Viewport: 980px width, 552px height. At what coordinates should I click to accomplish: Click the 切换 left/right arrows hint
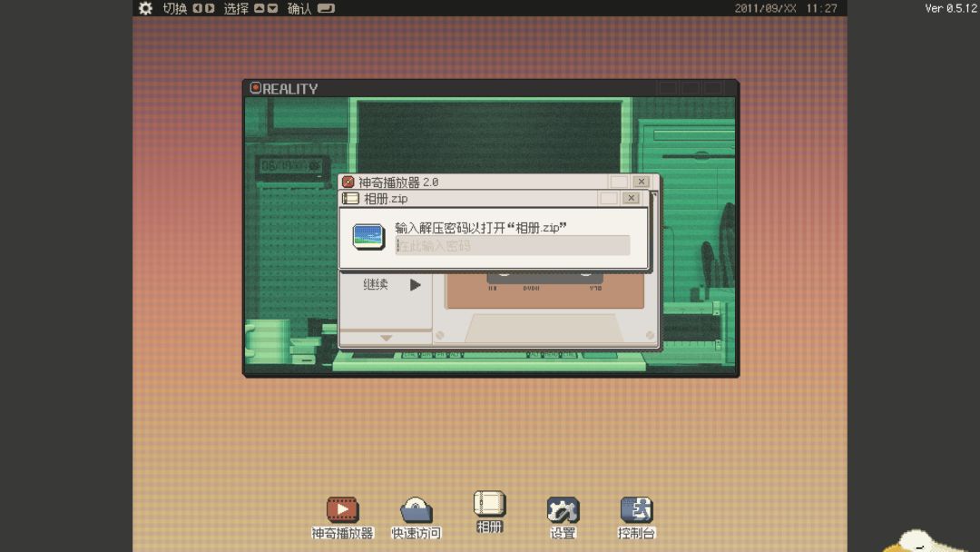[x=203, y=8]
